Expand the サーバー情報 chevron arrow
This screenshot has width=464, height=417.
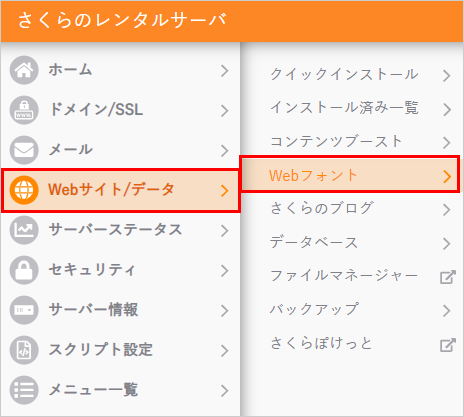tap(225, 311)
